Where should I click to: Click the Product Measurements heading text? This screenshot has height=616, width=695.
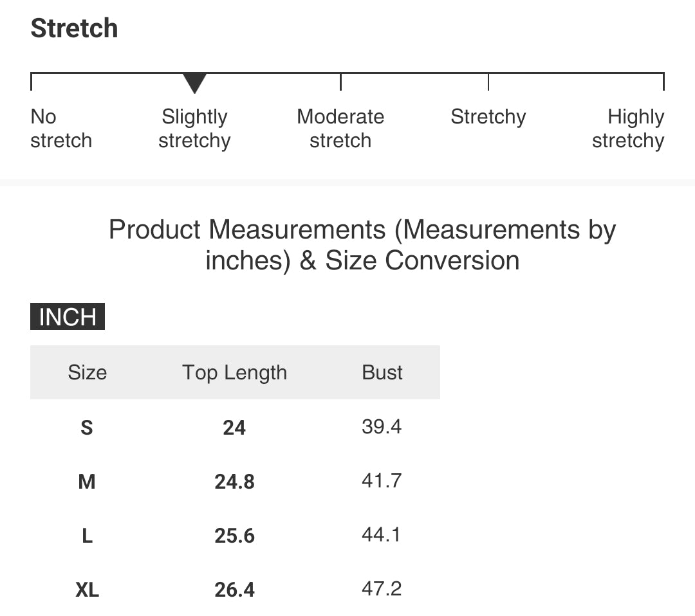(x=362, y=245)
